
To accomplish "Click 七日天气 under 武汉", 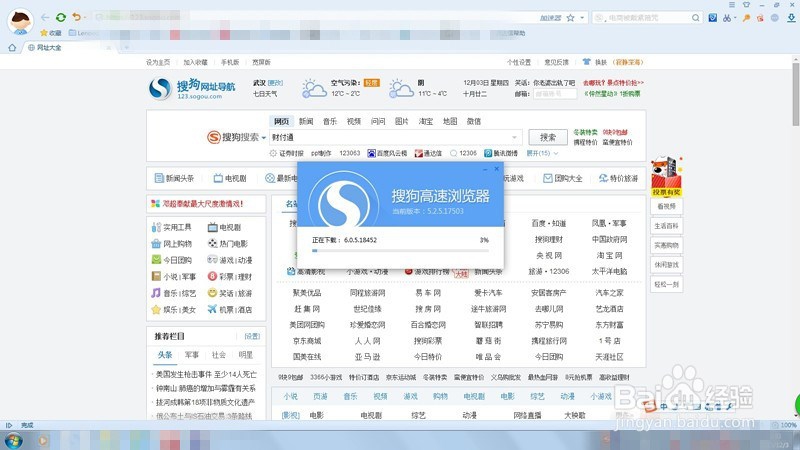I will coord(265,94).
